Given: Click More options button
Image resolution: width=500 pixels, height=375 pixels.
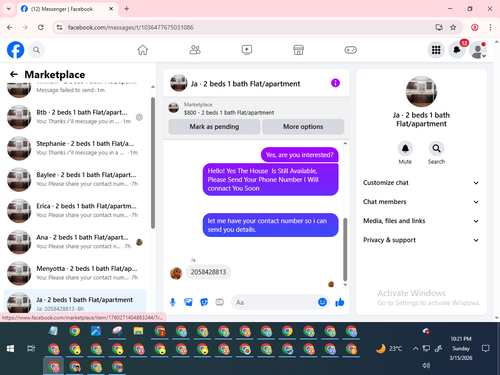Looking at the screenshot, I should click(x=303, y=127).
